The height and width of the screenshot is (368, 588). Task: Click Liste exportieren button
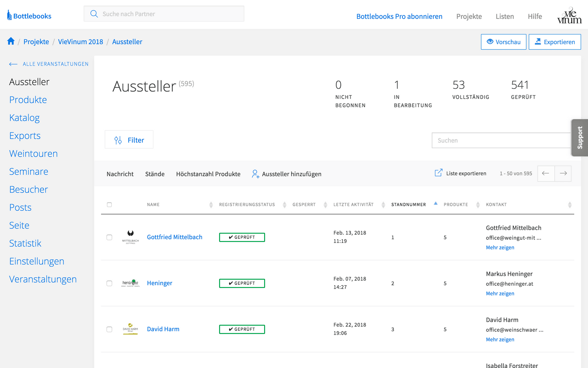point(460,173)
